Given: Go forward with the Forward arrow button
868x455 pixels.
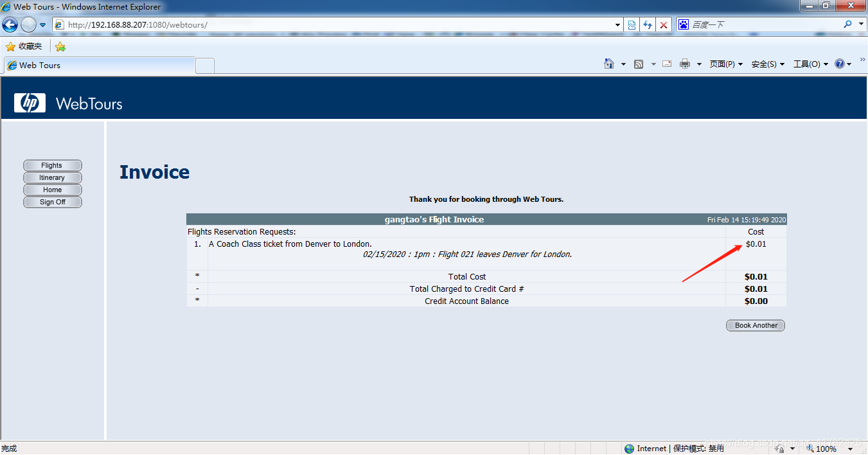Looking at the screenshot, I should 28,25.
